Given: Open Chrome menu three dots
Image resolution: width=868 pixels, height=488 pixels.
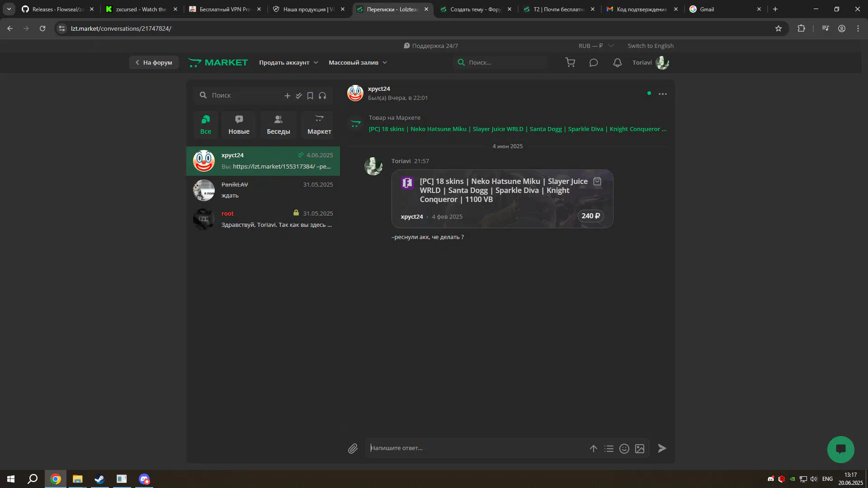Looking at the screenshot, I should (x=858, y=28).
